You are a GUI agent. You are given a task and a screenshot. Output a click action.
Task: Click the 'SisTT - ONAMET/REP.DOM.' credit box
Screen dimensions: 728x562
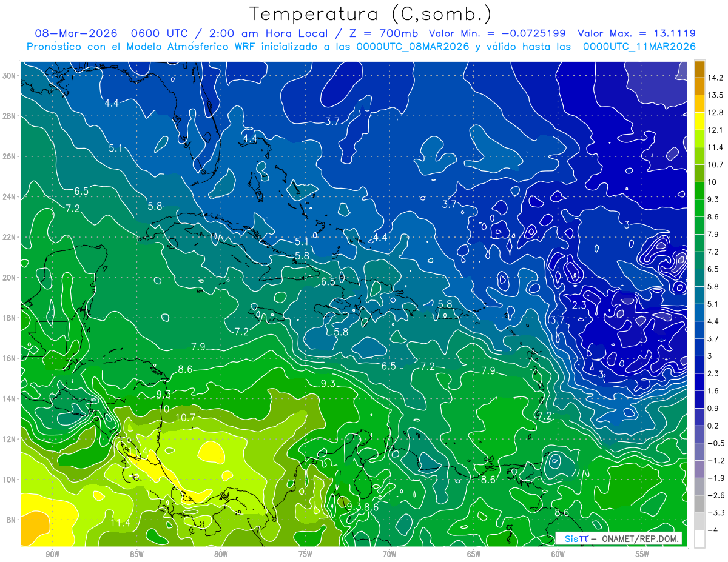pos(619,538)
